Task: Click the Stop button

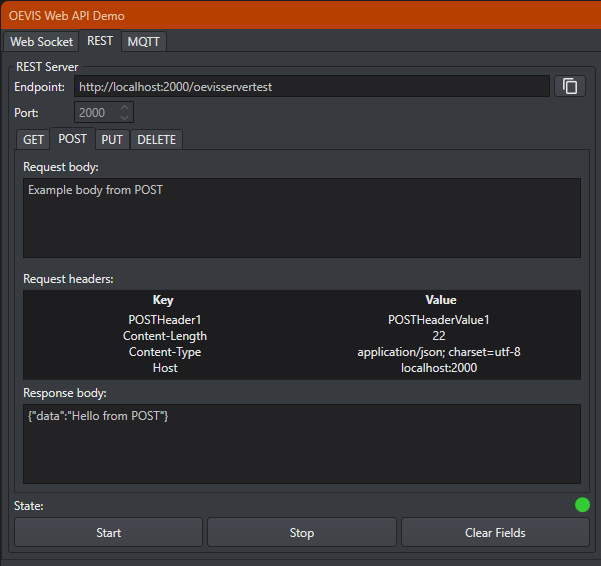Action: pyautogui.click(x=302, y=532)
